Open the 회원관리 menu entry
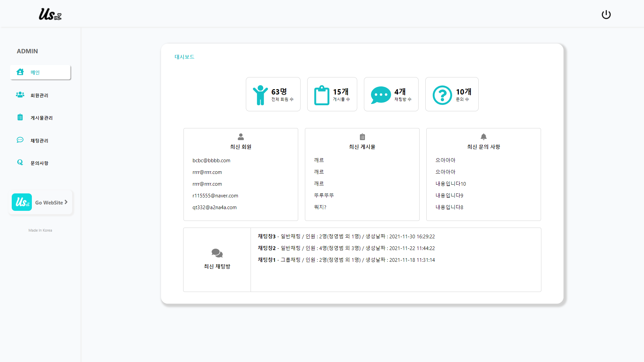This screenshot has width=644, height=362. coord(39,95)
